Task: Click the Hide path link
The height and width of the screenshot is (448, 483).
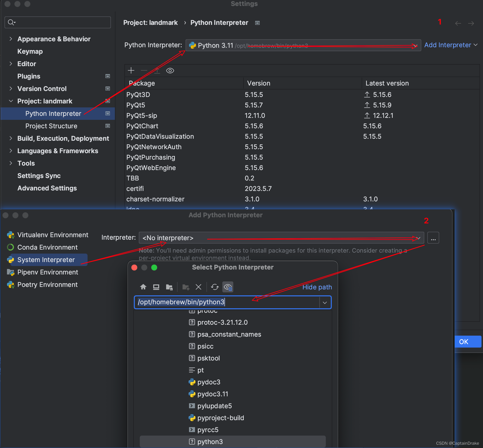Action: coord(317,287)
